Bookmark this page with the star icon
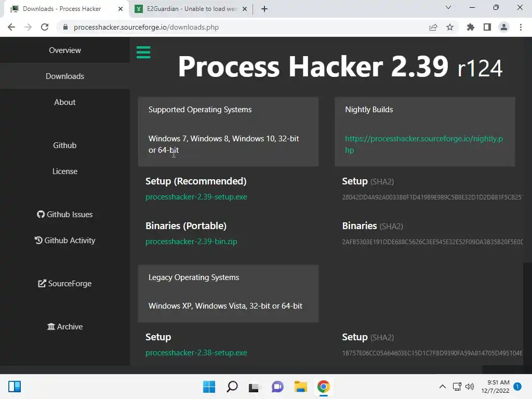Viewport: 532px width, 399px height. pos(450,27)
